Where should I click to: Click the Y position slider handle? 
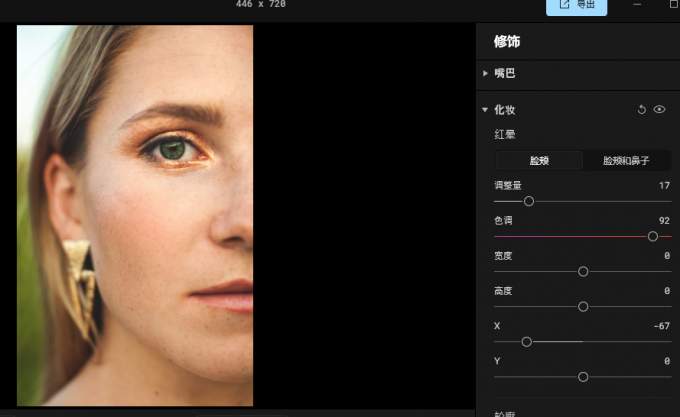[583, 376]
